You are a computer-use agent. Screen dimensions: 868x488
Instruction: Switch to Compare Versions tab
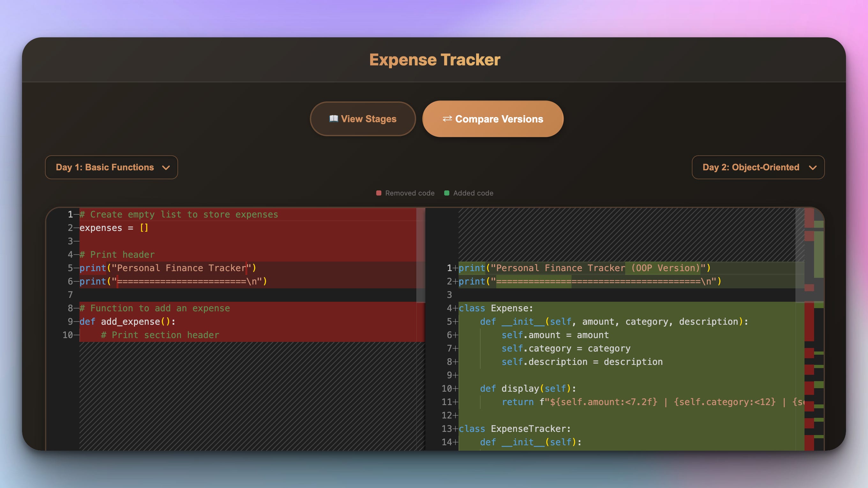point(493,119)
